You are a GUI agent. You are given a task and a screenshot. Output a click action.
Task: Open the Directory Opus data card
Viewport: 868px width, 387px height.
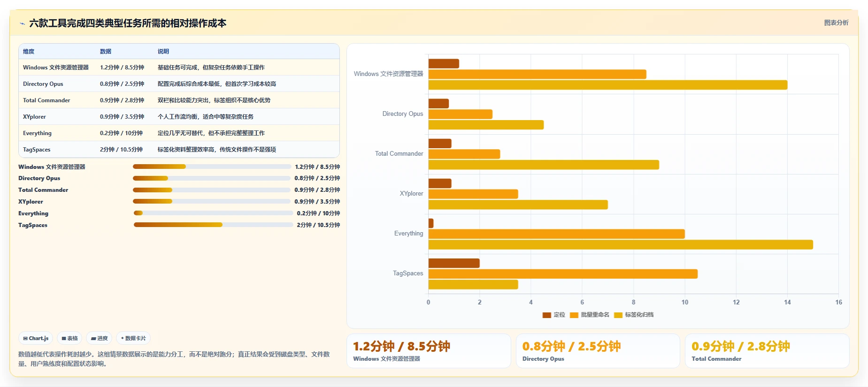598,351
